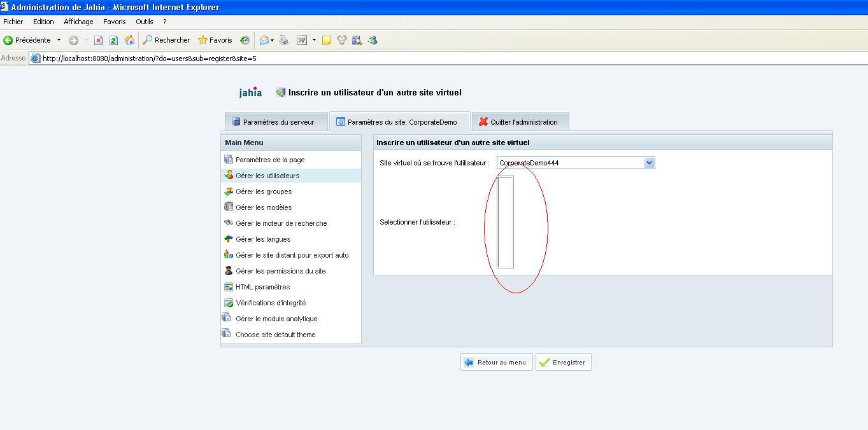Open the Word edit dropdown arrow

(x=314, y=40)
